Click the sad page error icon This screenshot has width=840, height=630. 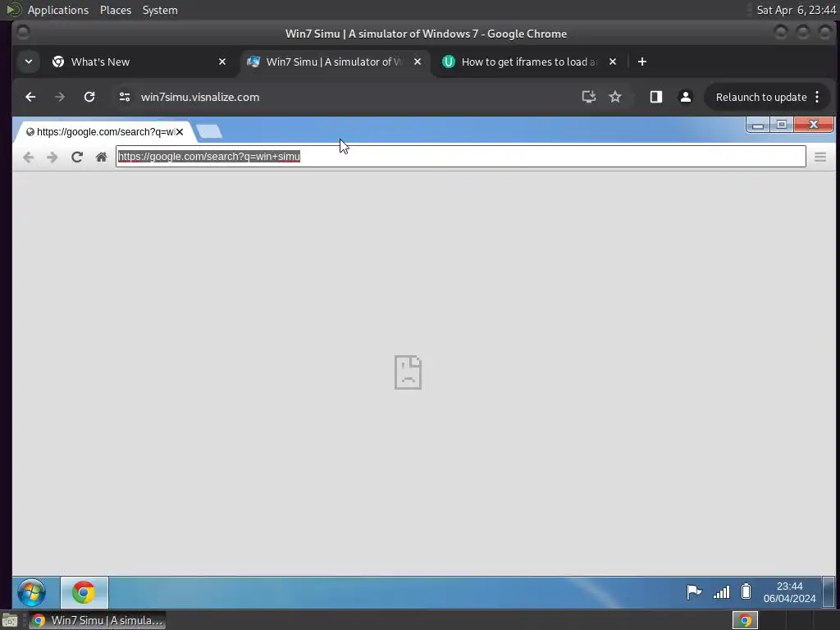409,372
